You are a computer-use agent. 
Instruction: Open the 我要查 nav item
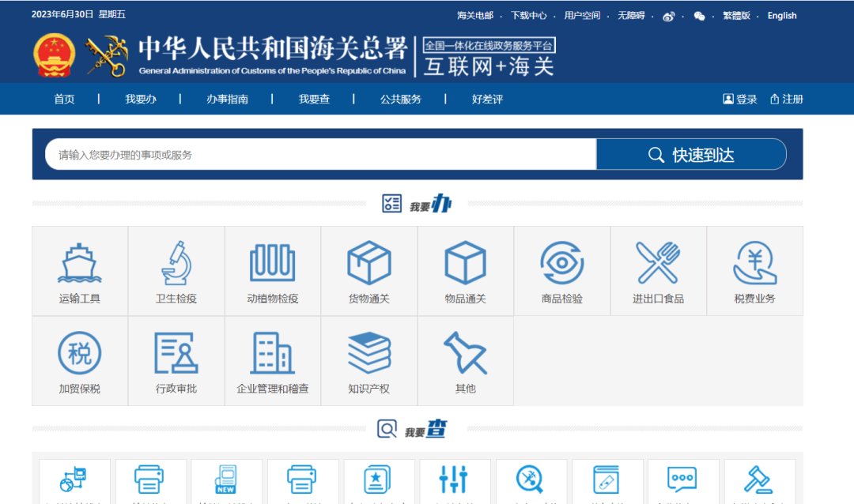pos(314,99)
